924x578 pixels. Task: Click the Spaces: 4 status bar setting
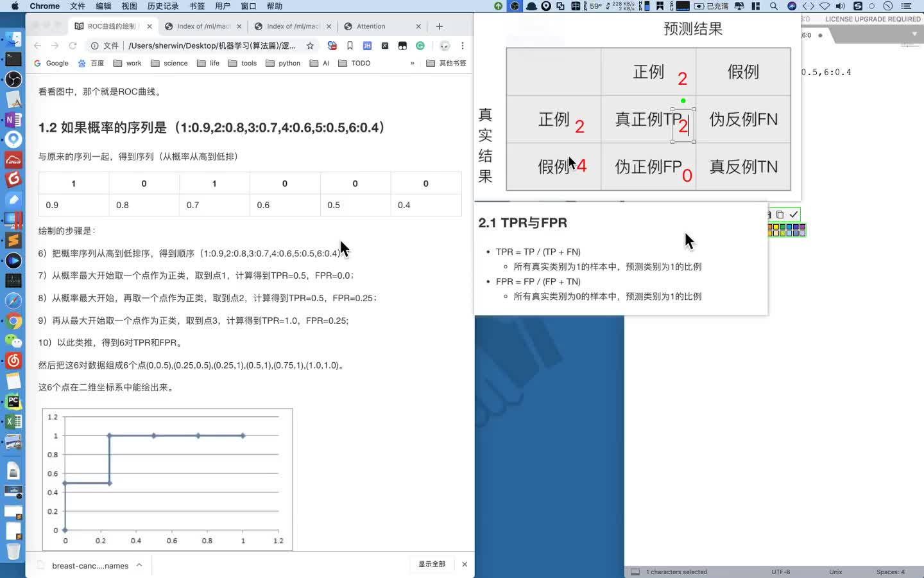tap(891, 572)
